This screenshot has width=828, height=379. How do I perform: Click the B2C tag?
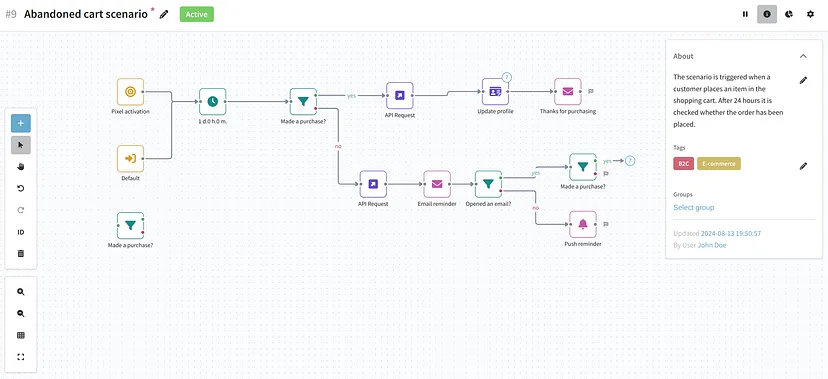[683, 164]
